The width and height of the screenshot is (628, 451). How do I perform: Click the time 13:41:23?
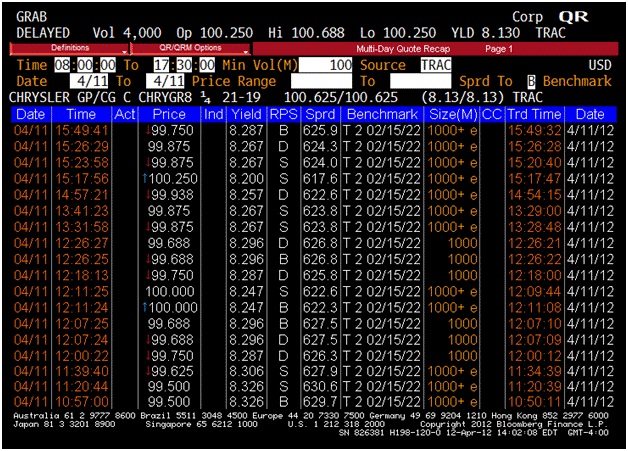click(x=82, y=211)
